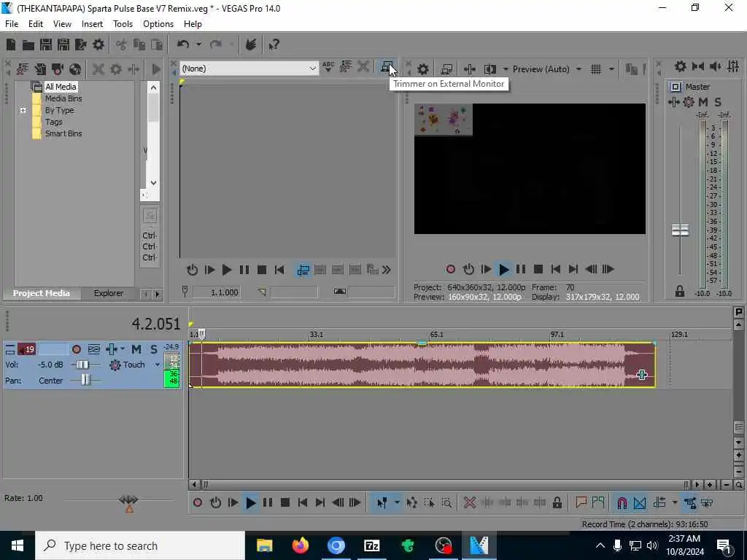Viewport: 747px width, 560px height.
Task: Open Auto Ripple dropdown arrow
Action: [674, 503]
